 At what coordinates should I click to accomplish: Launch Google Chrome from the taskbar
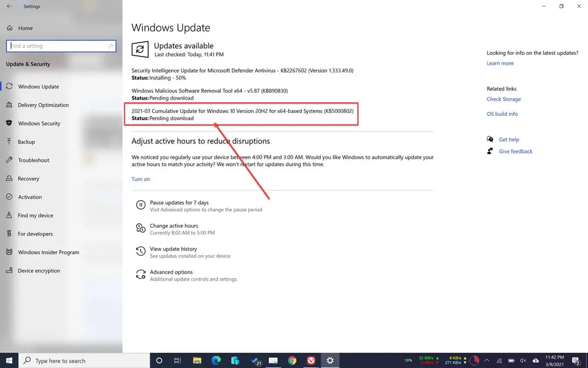click(292, 361)
